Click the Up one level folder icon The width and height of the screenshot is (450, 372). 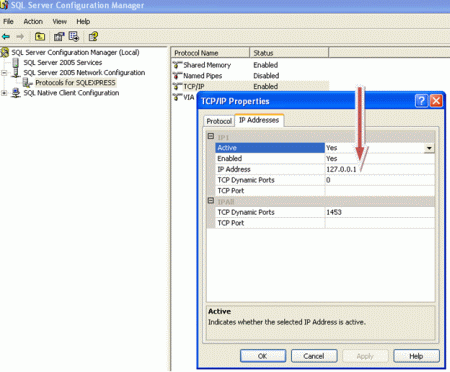click(x=40, y=36)
